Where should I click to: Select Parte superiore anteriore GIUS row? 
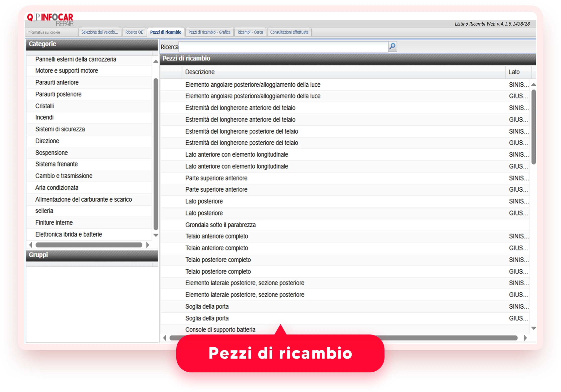point(345,190)
